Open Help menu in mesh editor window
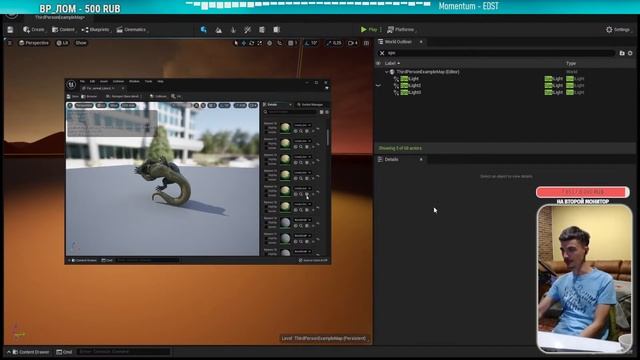Screen dimensions: 640x360 [160, 82]
